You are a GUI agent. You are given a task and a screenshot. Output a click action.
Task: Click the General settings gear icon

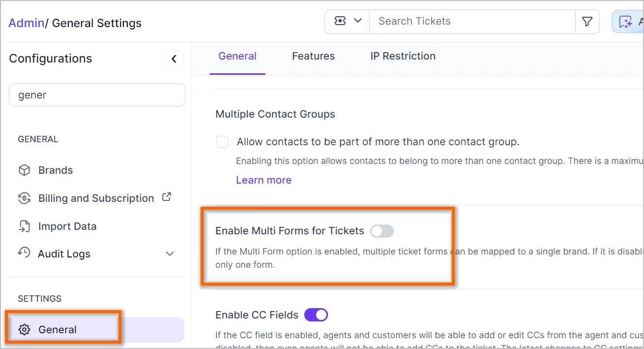click(x=24, y=330)
